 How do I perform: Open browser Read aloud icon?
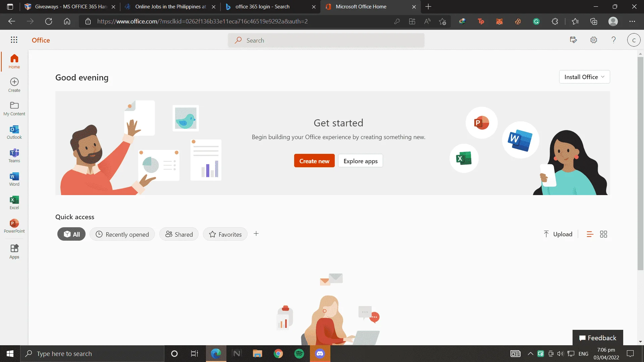tap(427, 21)
